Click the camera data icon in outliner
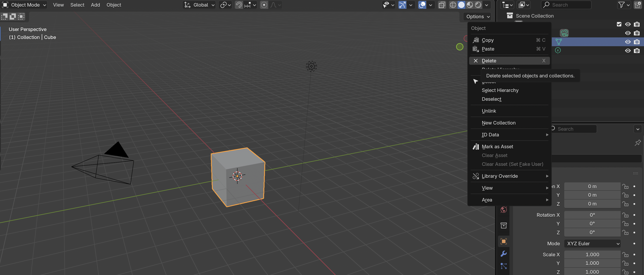Image resolution: width=644 pixels, height=275 pixels. (564, 33)
